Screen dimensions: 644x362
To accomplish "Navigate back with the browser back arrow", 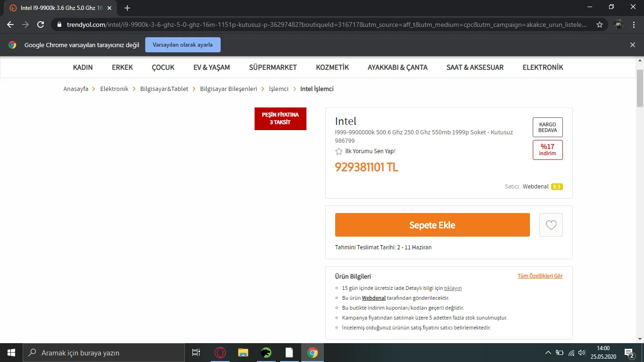I will coord(10,24).
